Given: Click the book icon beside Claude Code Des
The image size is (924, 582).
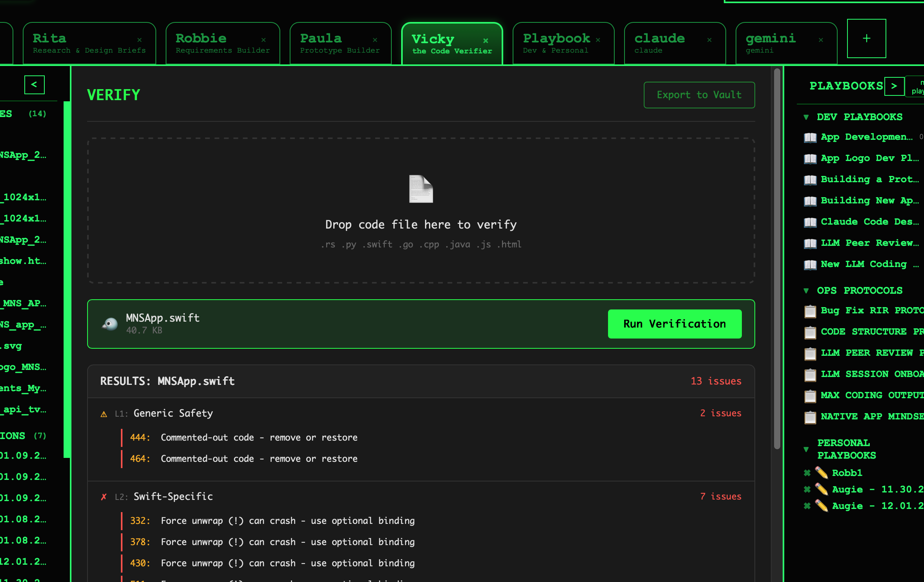Looking at the screenshot, I should point(810,222).
